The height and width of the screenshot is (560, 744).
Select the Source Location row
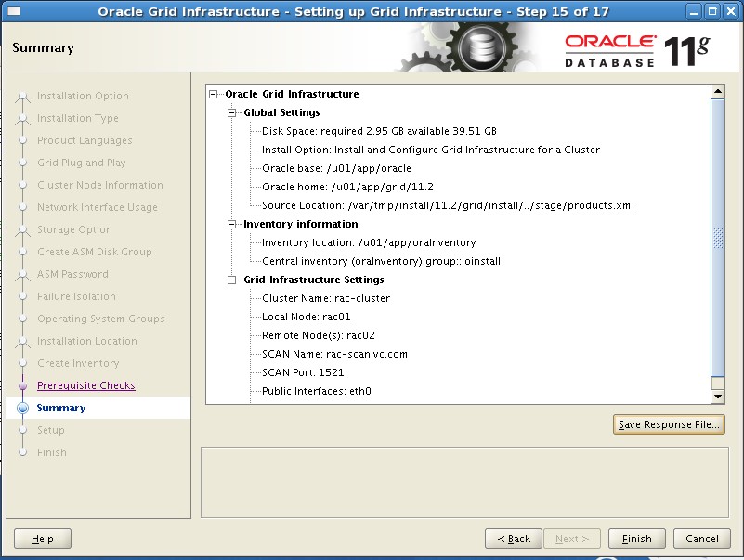(x=448, y=205)
